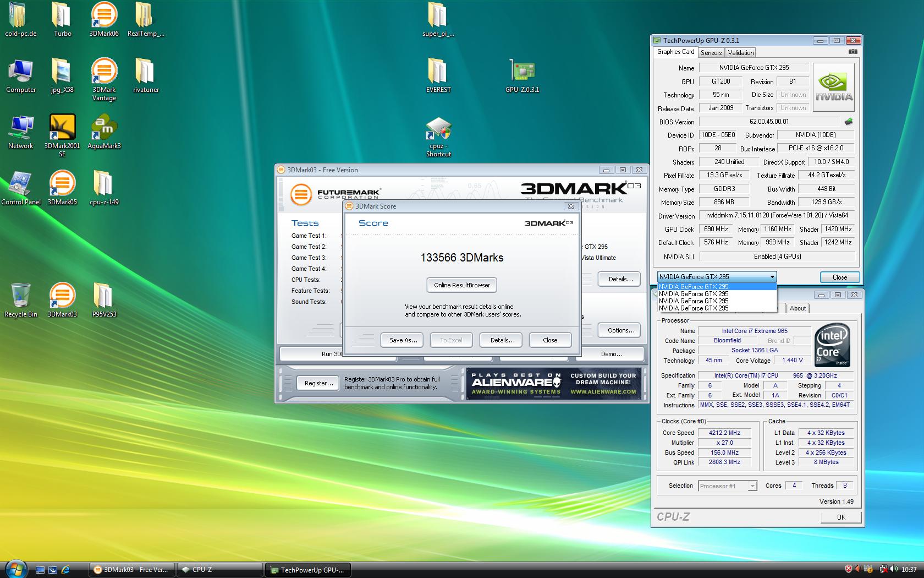This screenshot has width=924, height=578.
Task: Select second GeForce GTX 295 list entry
Action: (x=717, y=294)
